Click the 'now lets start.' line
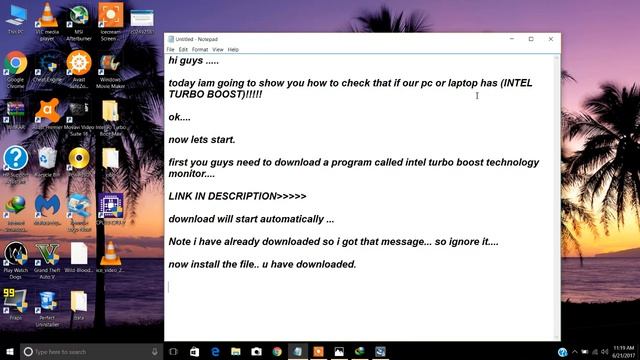This screenshot has height=360, width=640. [202, 140]
